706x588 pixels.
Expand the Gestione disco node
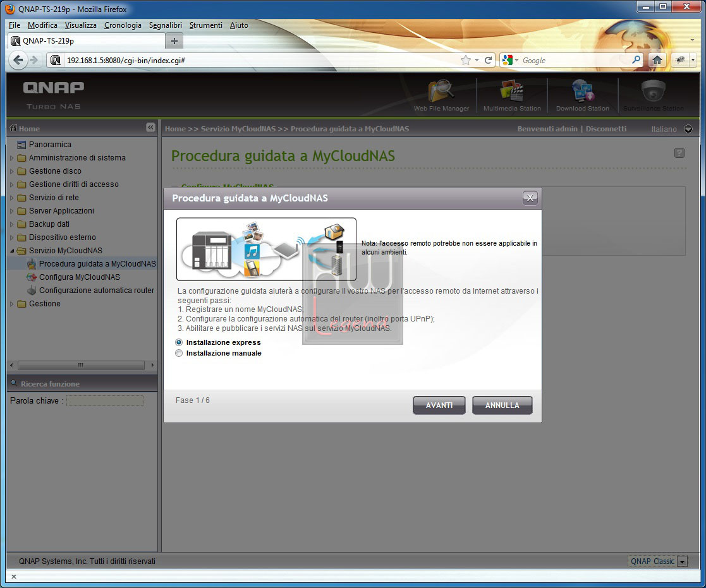[12, 171]
